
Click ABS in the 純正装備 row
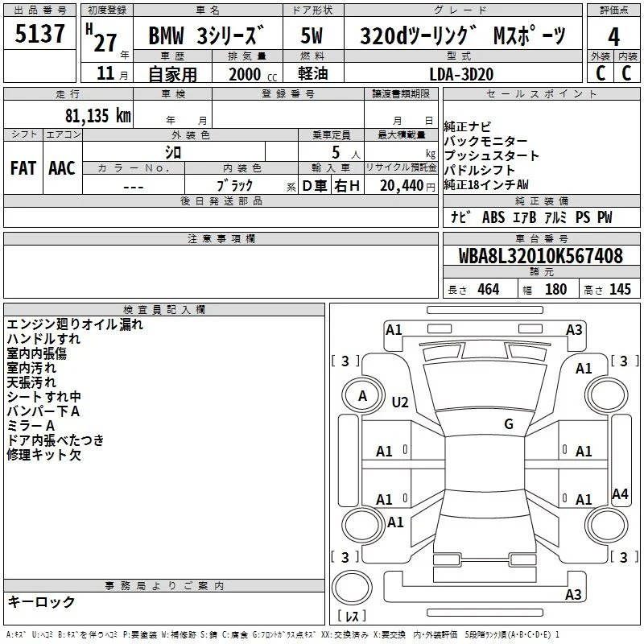(x=493, y=217)
